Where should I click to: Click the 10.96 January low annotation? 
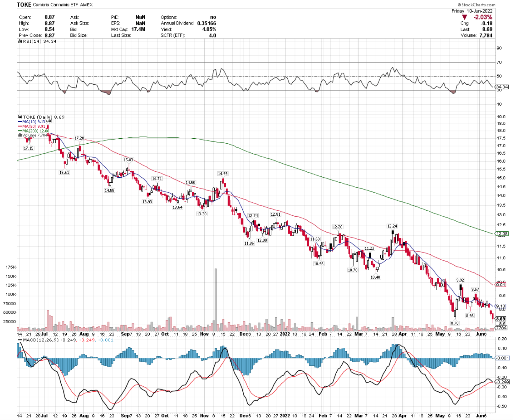[318, 264]
